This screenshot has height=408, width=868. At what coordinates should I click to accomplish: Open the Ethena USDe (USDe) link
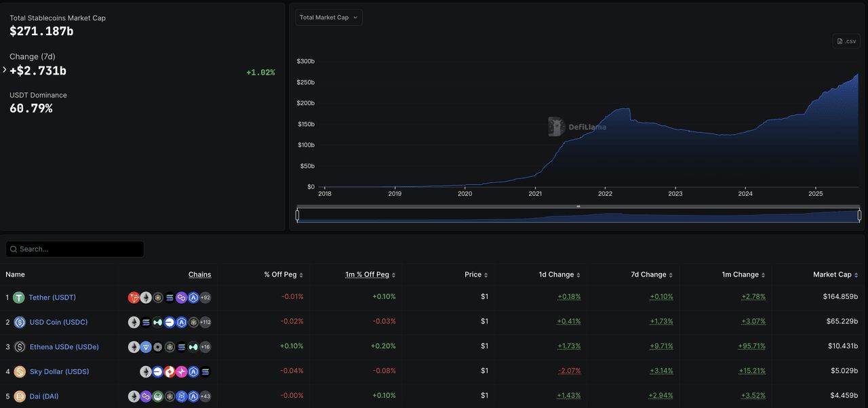pyautogui.click(x=64, y=347)
